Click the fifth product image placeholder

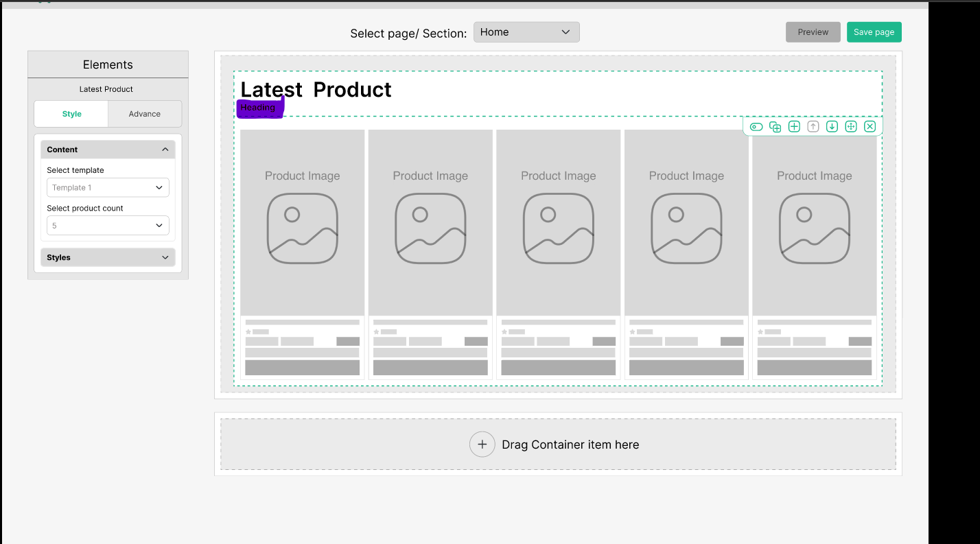pyautogui.click(x=815, y=223)
